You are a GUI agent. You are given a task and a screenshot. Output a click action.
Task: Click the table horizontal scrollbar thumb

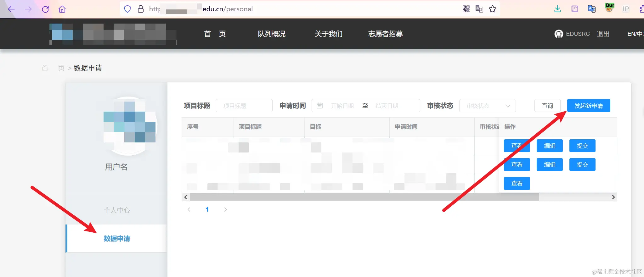pos(364,197)
